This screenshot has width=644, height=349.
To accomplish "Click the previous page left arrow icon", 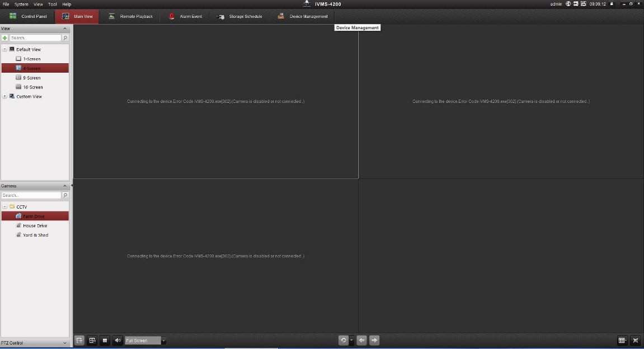I will 361,340.
